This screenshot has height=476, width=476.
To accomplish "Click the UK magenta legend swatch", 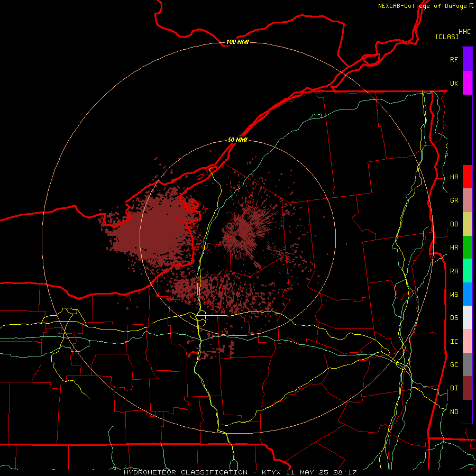I will pyautogui.click(x=467, y=83).
